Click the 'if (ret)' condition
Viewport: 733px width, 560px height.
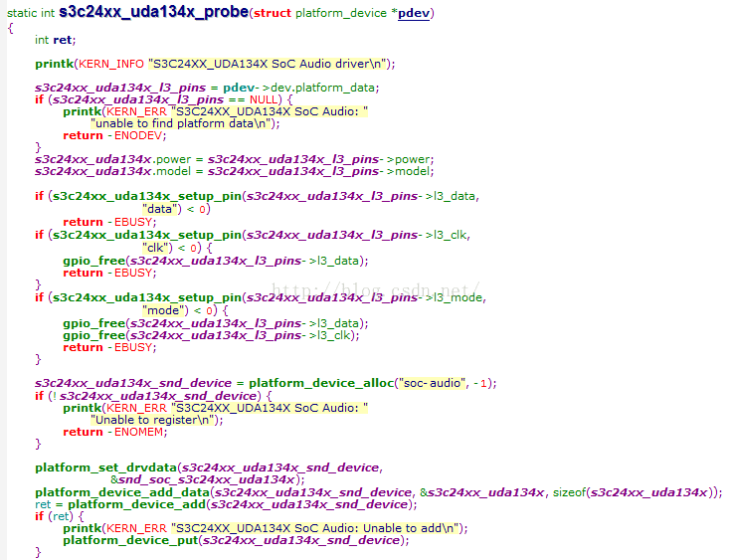[55, 516]
